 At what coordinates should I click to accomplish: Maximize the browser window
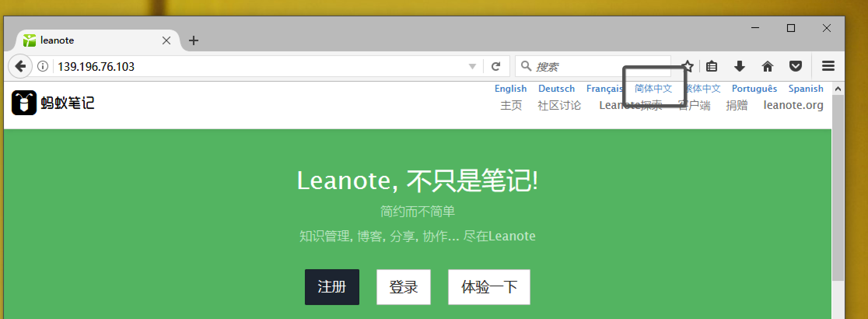(x=791, y=28)
